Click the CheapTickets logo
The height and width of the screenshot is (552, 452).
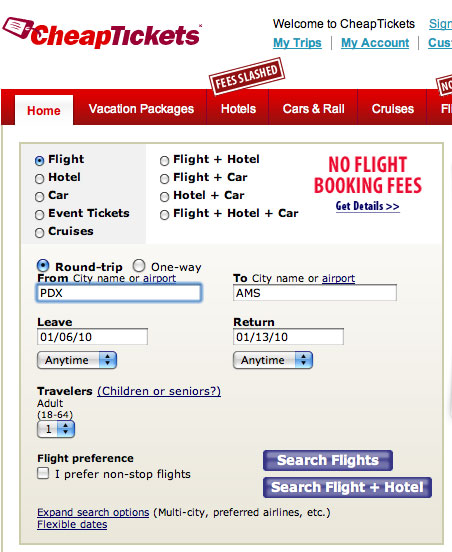102,33
